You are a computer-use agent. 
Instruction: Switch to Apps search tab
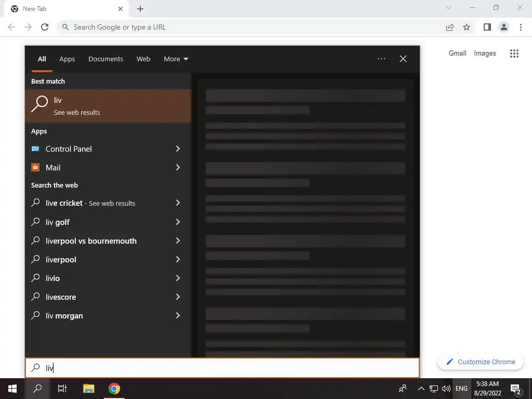point(67,59)
